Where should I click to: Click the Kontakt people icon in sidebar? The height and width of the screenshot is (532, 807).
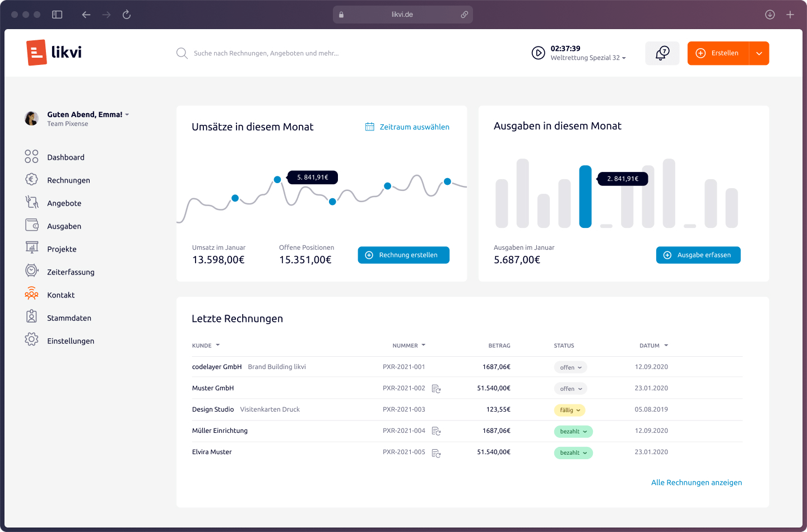tap(31, 295)
